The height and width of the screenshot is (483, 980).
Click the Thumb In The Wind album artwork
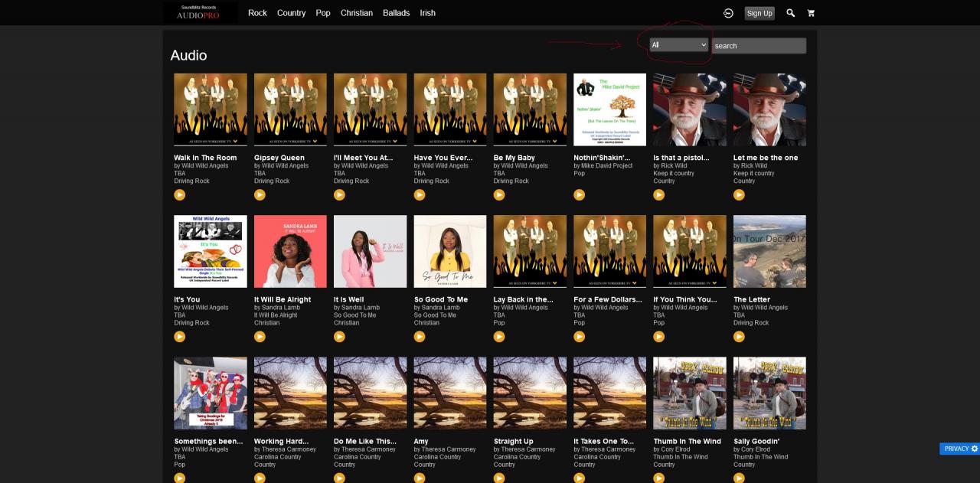[689, 393]
